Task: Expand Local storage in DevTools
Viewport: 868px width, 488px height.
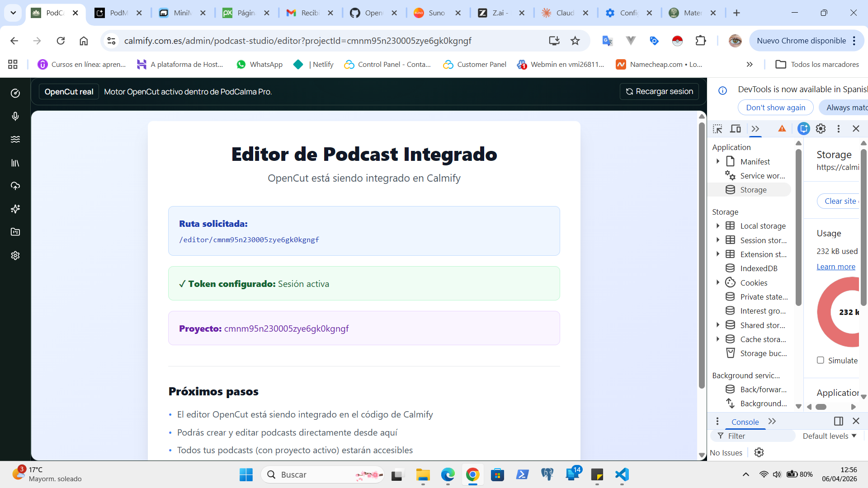Action: (718, 225)
